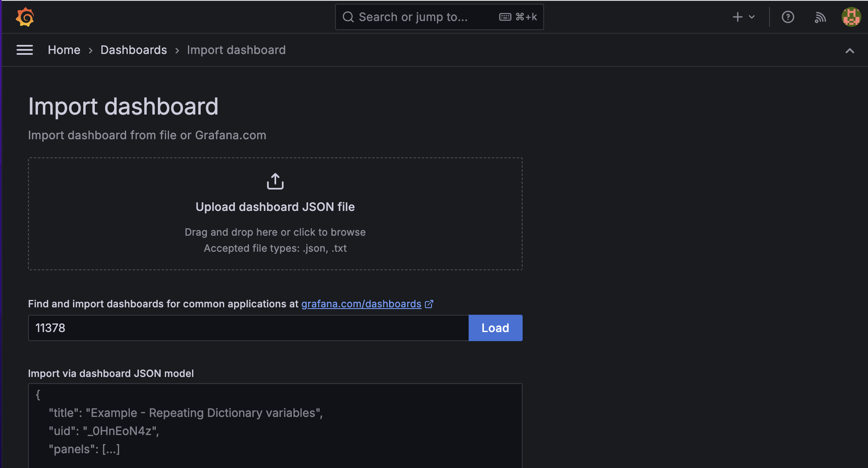Open the news feed RSS icon
This screenshot has width=868, height=468.
[x=820, y=17]
